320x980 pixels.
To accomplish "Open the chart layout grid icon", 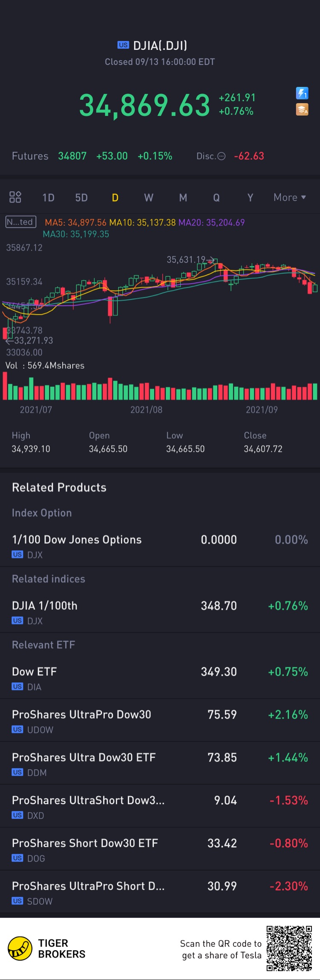I will [x=15, y=197].
